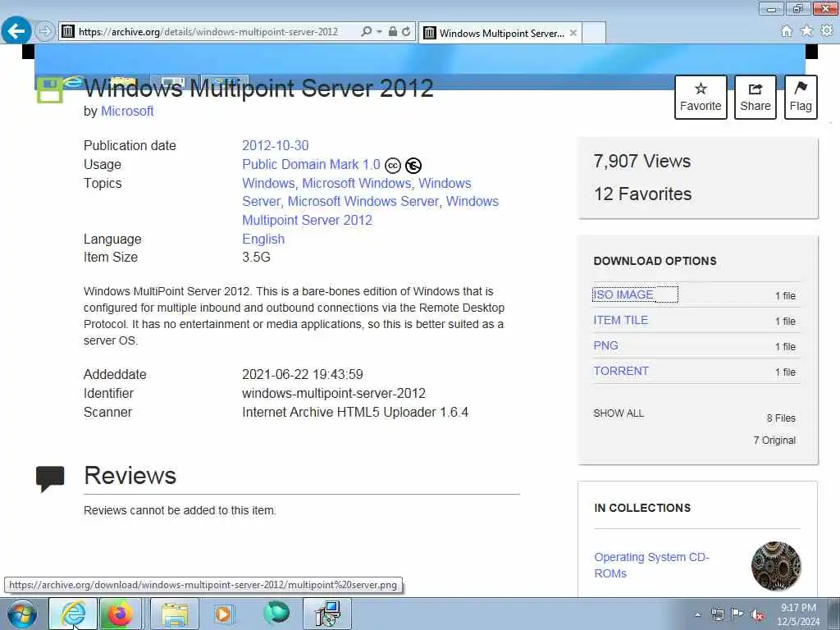
Task: Click the archive.org site icon in address bar
Action: (67, 32)
